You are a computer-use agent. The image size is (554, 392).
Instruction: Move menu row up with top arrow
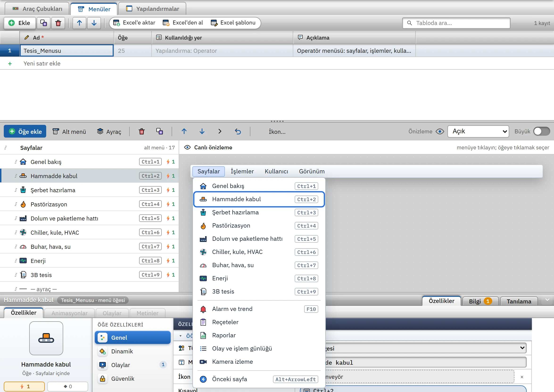coord(79,23)
